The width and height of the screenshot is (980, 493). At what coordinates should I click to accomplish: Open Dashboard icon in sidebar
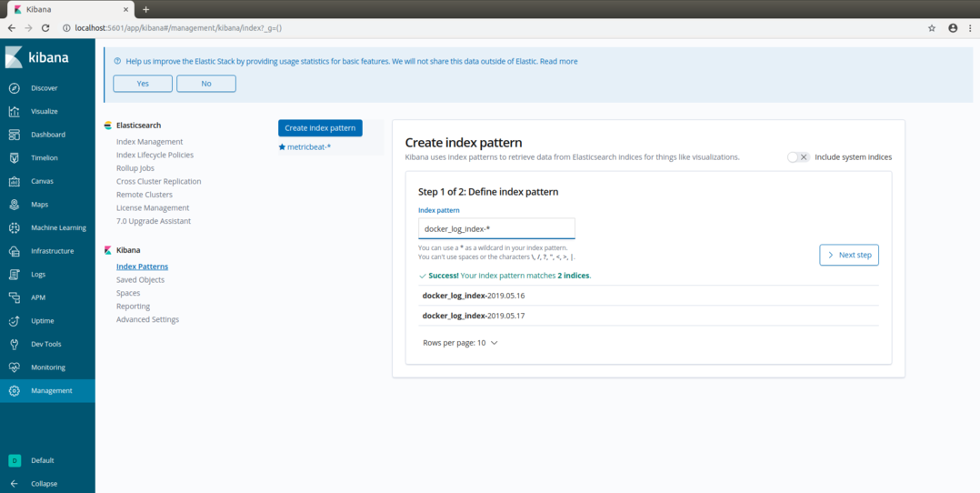tap(14, 135)
